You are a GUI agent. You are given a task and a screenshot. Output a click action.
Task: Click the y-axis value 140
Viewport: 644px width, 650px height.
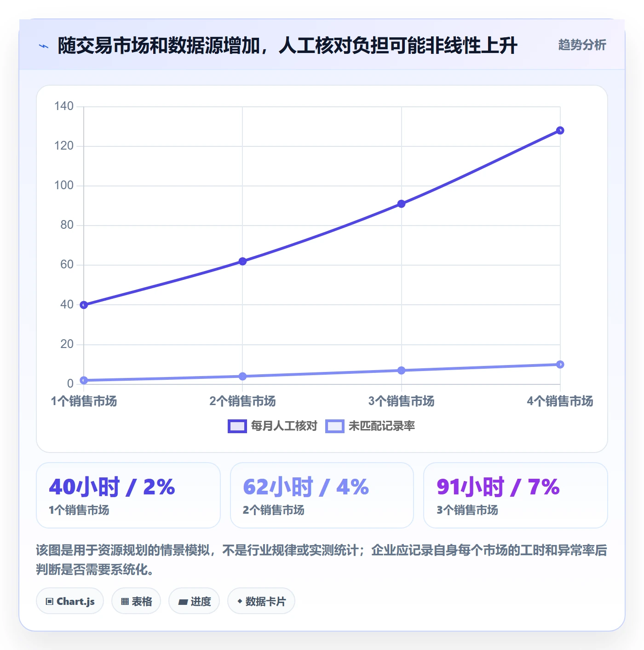click(64, 106)
